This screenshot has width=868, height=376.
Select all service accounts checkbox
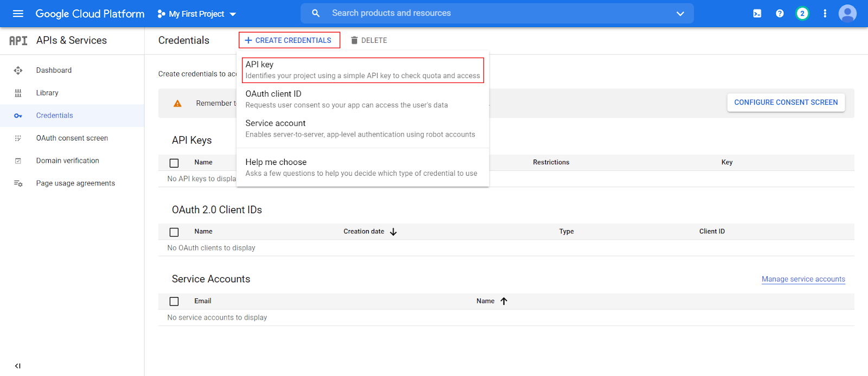(174, 302)
